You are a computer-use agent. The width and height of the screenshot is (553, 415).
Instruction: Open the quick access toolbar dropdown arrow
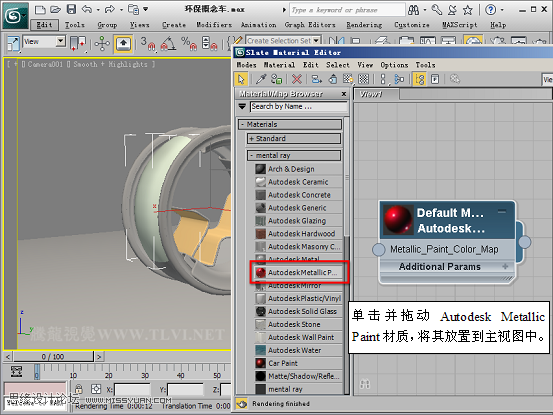pyautogui.click(x=145, y=10)
